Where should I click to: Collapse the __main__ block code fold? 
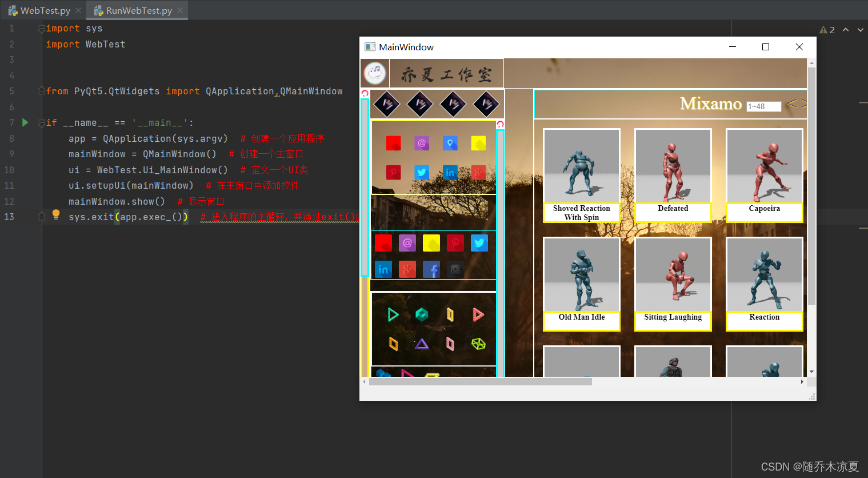click(41, 122)
